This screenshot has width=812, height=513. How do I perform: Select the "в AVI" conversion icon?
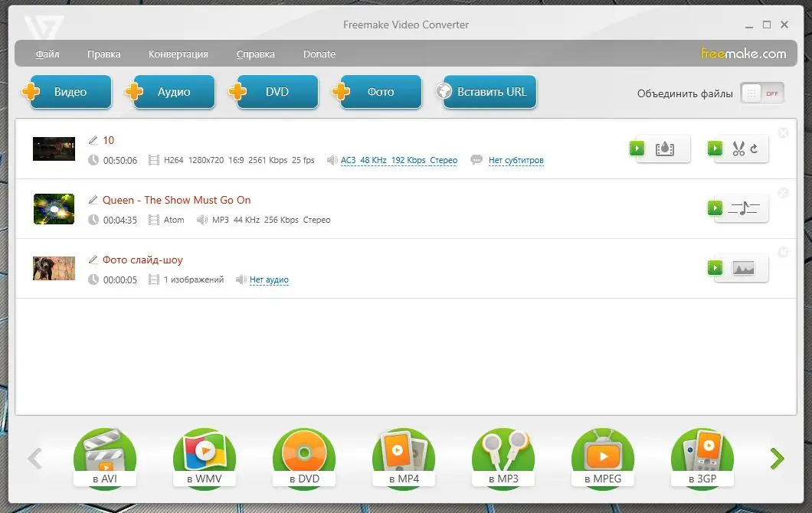[105, 453]
